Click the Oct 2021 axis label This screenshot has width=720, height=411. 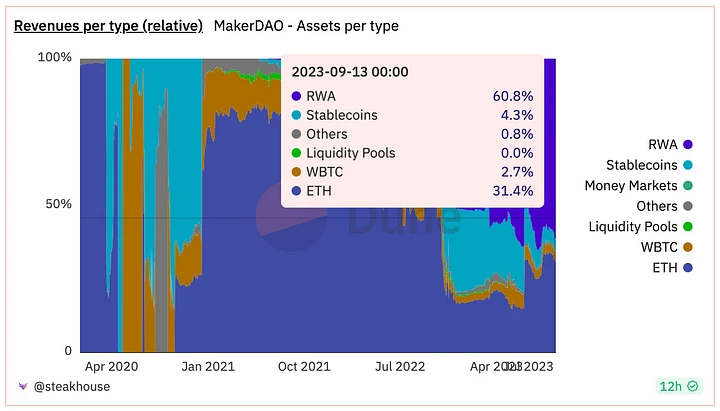tap(302, 367)
